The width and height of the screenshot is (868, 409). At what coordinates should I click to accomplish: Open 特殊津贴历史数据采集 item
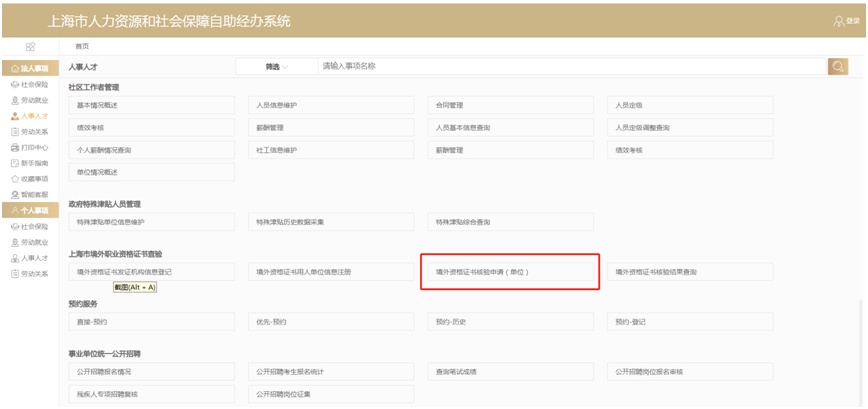pos(331,222)
